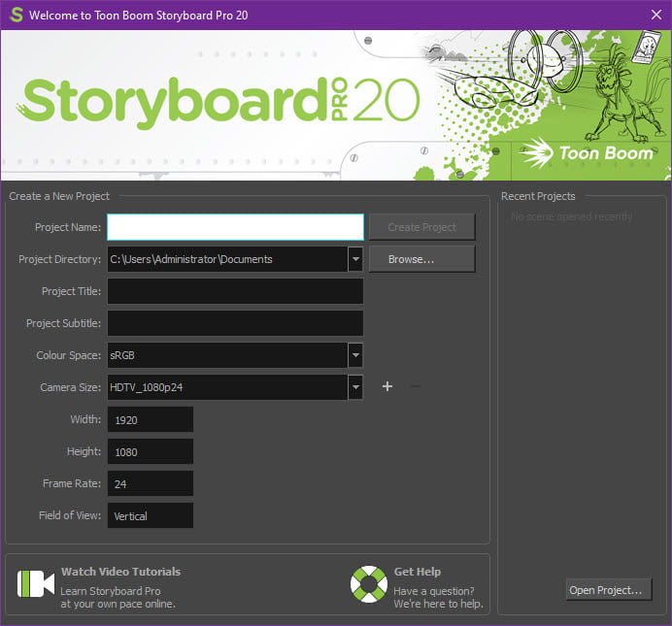Click the Get Help lifebuoy icon
The height and width of the screenshot is (626, 672).
click(x=369, y=584)
